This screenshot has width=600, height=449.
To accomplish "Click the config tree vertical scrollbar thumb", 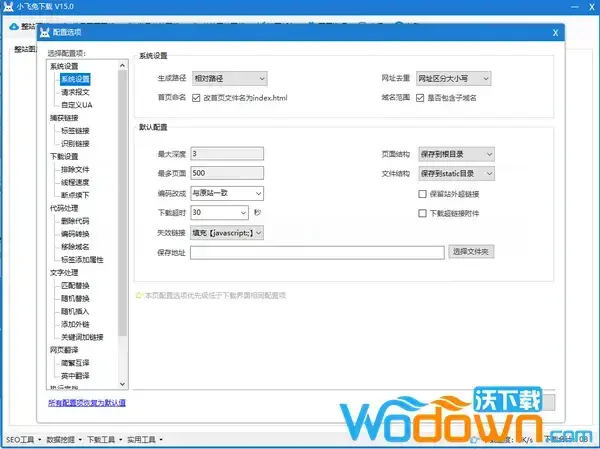I will pyautogui.click(x=122, y=203).
